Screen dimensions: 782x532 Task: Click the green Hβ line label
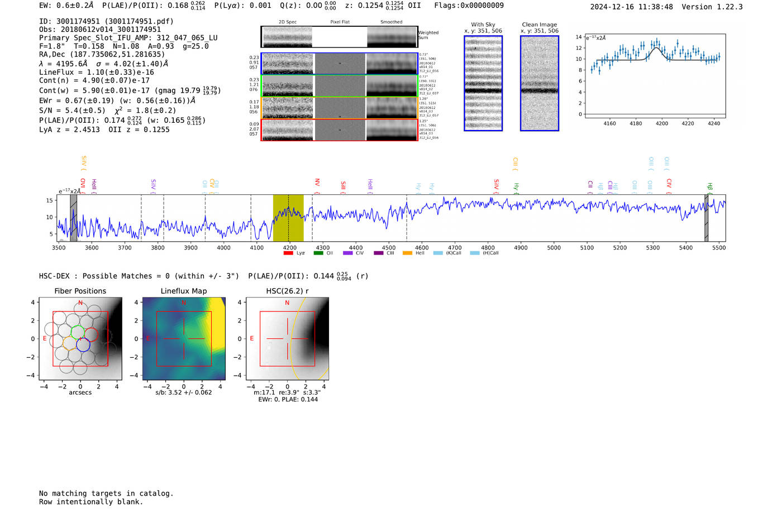pyautogui.click(x=710, y=188)
